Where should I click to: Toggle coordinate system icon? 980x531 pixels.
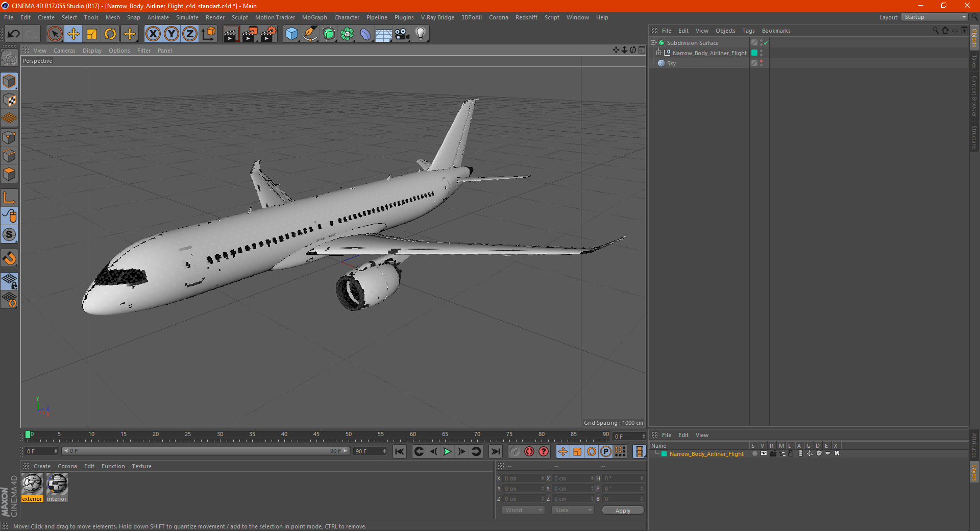tap(208, 34)
